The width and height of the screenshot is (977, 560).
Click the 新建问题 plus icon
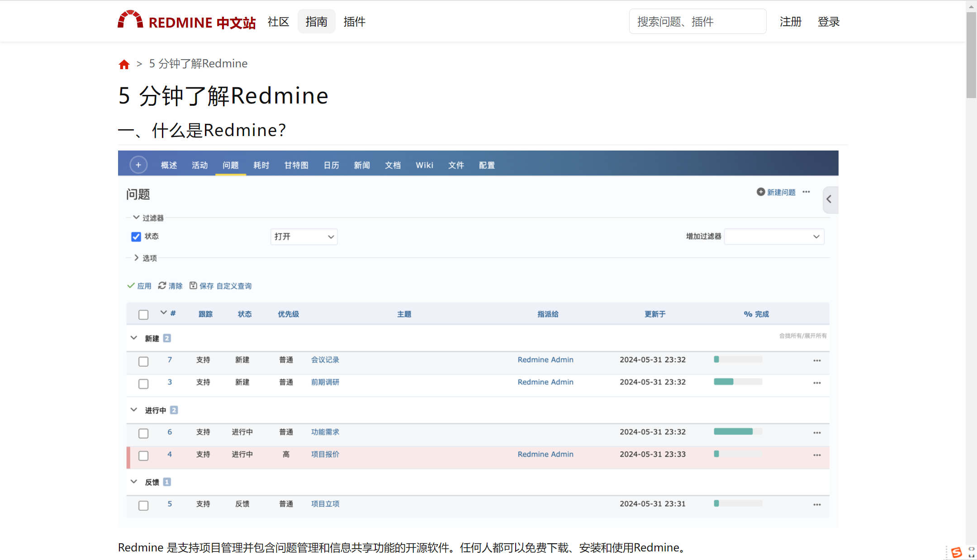(760, 192)
